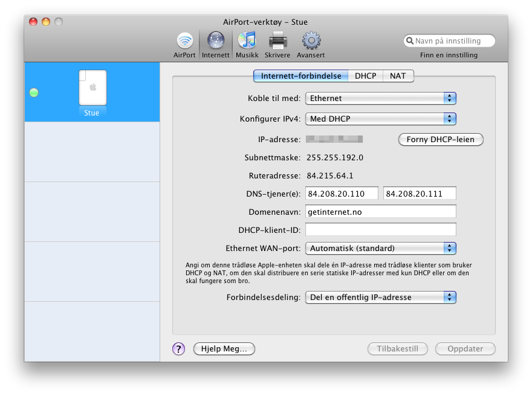Open the Skrivere printer settings

point(277,41)
